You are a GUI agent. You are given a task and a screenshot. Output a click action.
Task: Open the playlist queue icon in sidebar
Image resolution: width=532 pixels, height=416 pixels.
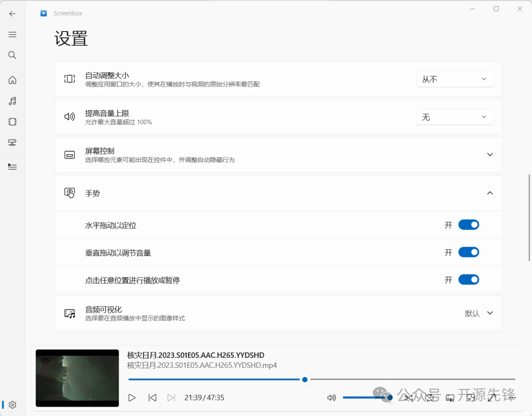(12, 166)
